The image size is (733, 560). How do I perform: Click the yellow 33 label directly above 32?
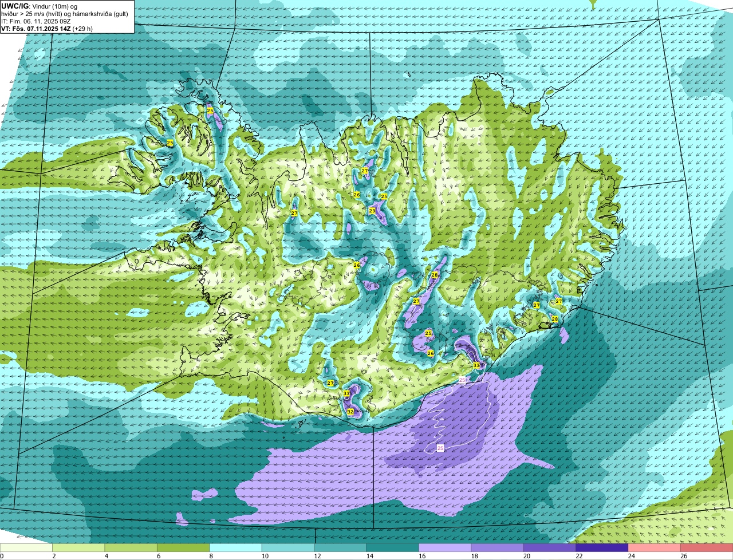[346, 394]
